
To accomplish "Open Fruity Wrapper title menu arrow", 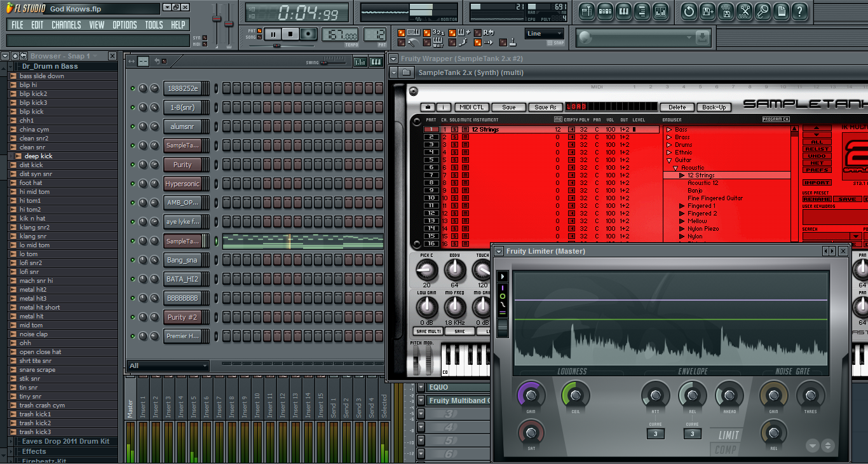I will (393, 58).
